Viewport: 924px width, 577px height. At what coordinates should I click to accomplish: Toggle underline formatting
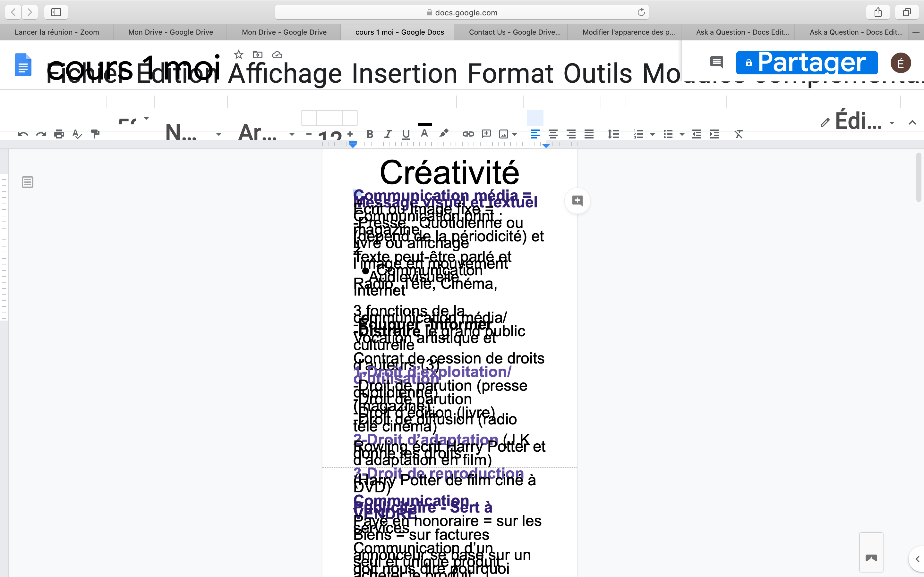[x=406, y=134]
